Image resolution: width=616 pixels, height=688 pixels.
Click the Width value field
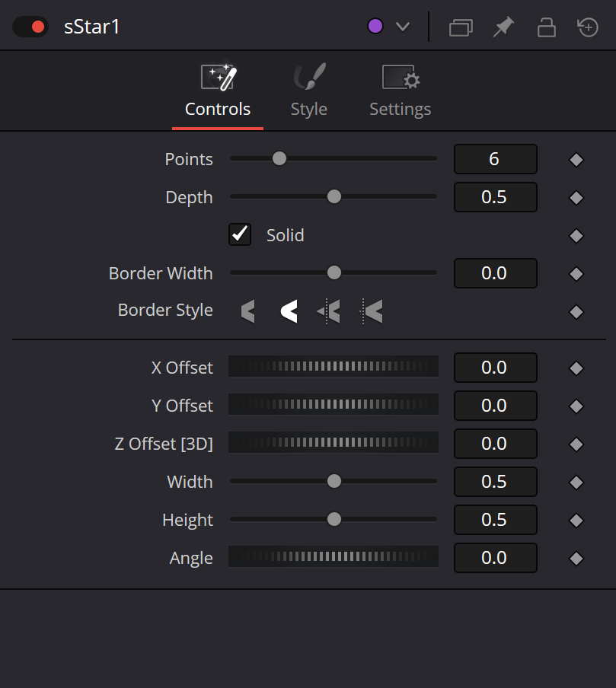(x=495, y=482)
